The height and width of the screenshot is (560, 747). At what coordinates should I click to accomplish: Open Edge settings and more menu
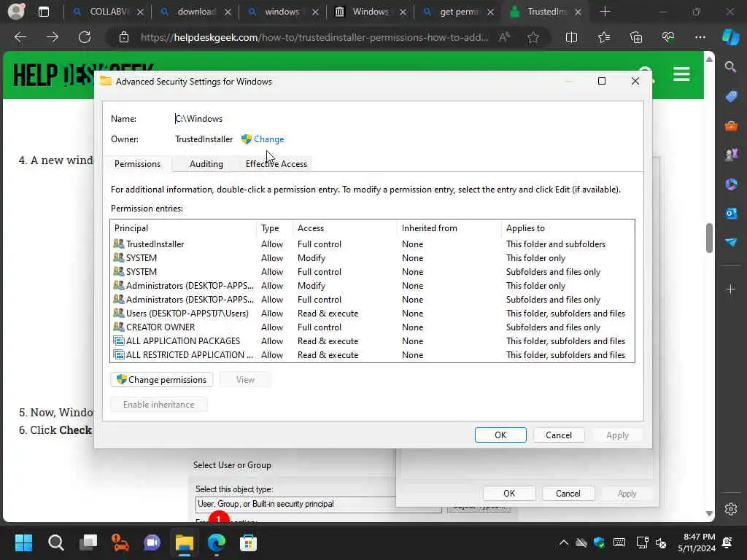pyautogui.click(x=700, y=37)
